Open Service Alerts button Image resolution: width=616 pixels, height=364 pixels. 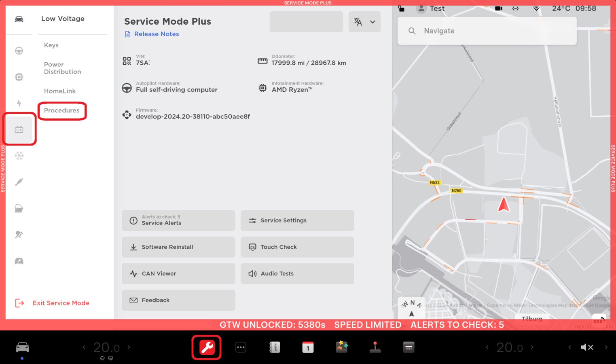pyautogui.click(x=178, y=220)
